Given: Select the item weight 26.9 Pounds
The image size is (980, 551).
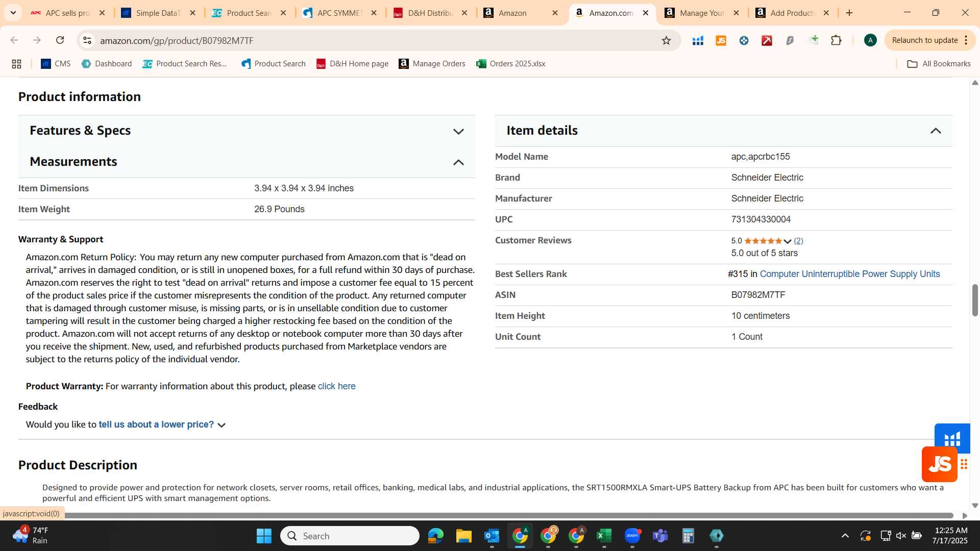Looking at the screenshot, I should pyautogui.click(x=279, y=209).
